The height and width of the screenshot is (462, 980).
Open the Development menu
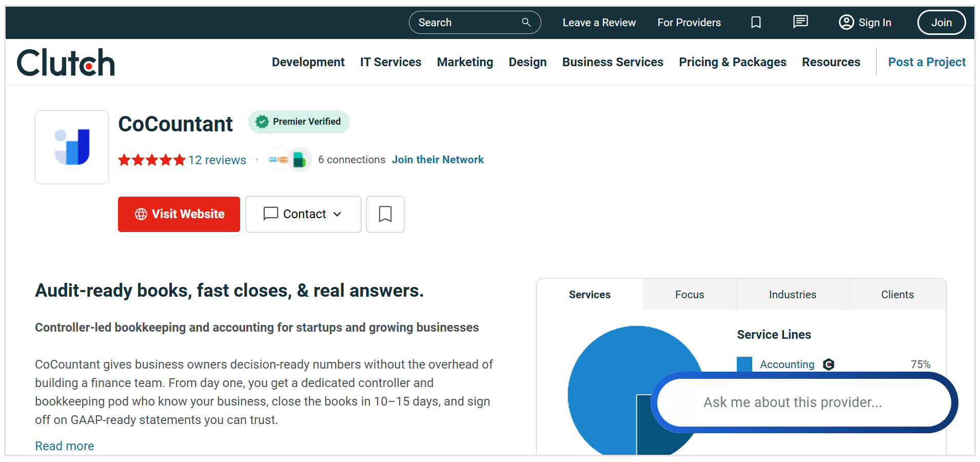pyautogui.click(x=308, y=62)
